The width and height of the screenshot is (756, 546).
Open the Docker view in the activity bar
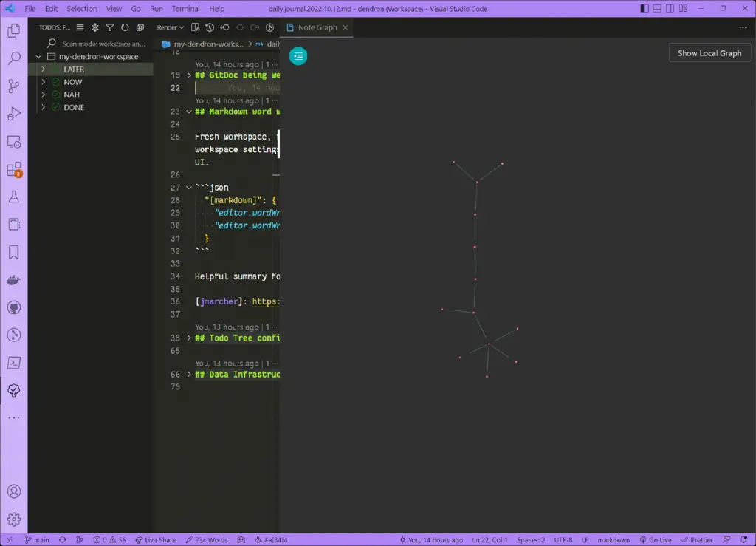14,280
